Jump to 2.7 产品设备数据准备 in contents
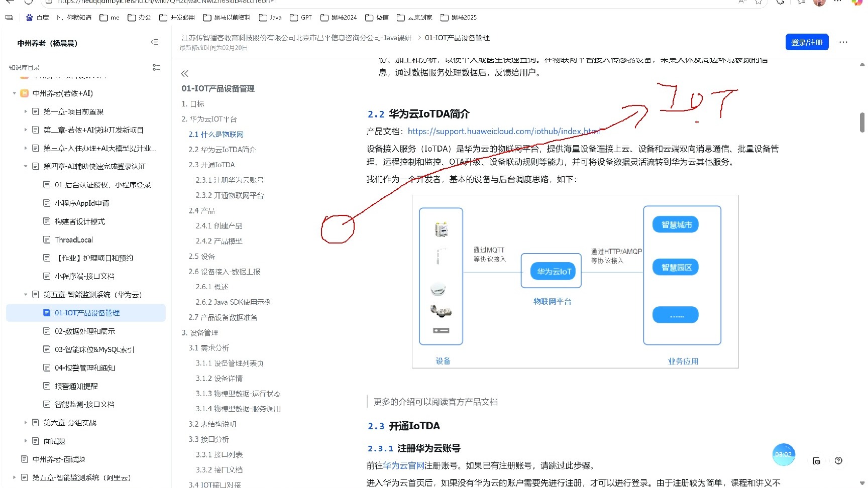This screenshot has height=488, width=868. coord(223,317)
